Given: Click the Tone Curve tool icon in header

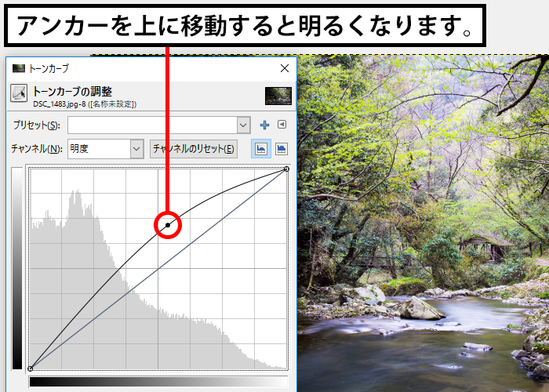Looking at the screenshot, I should click(19, 95).
